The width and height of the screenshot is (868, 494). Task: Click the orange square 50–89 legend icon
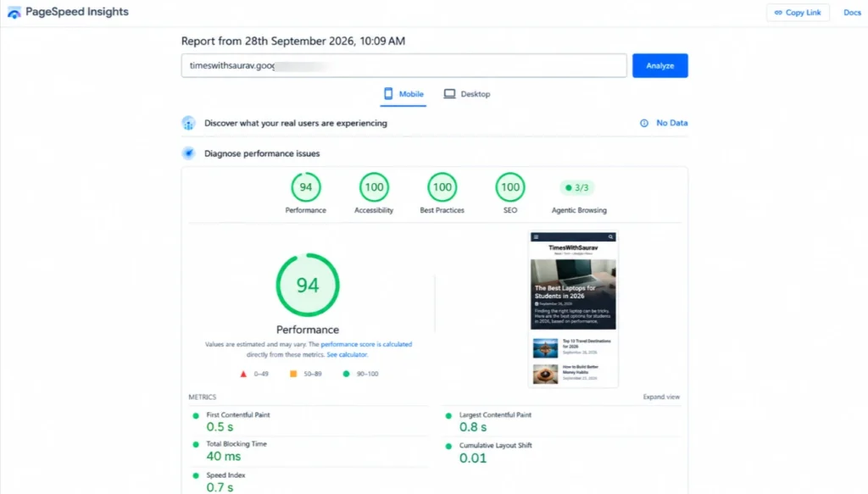293,374
